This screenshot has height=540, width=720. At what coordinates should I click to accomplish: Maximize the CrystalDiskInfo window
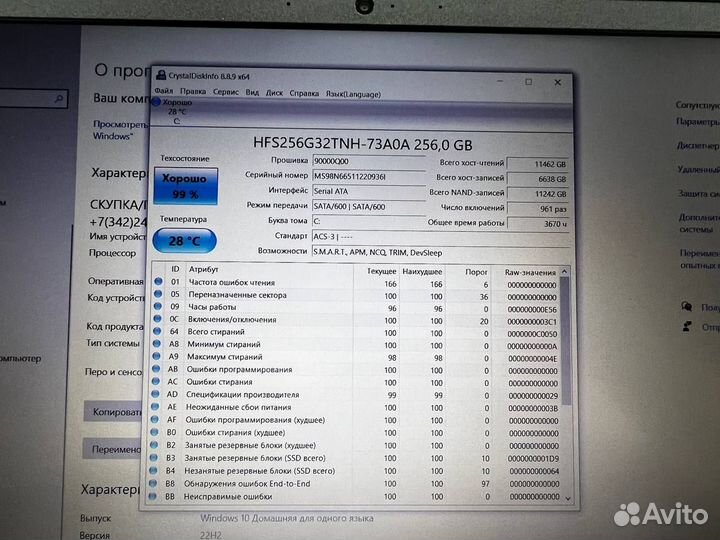(529, 82)
